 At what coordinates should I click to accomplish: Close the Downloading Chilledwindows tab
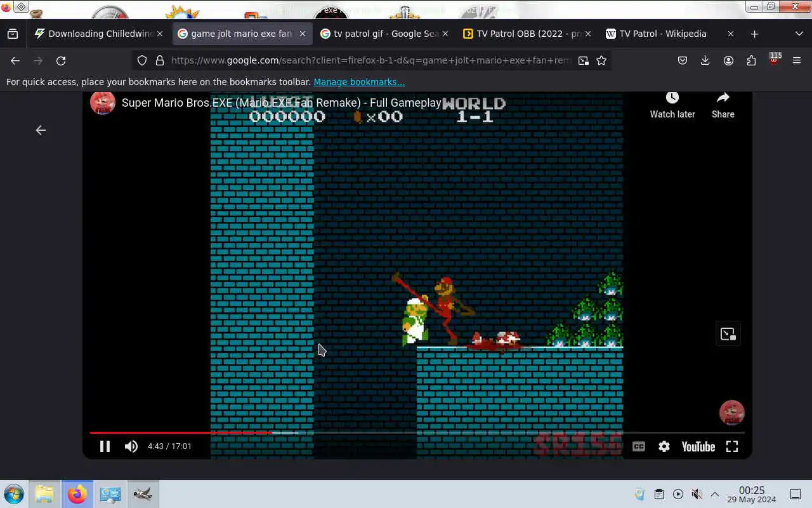160,34
